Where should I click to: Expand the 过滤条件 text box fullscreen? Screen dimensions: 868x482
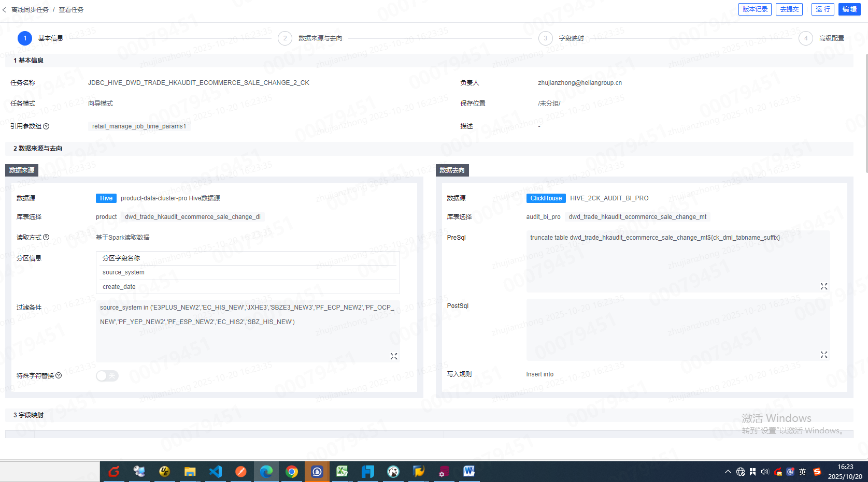click(394, 356)
